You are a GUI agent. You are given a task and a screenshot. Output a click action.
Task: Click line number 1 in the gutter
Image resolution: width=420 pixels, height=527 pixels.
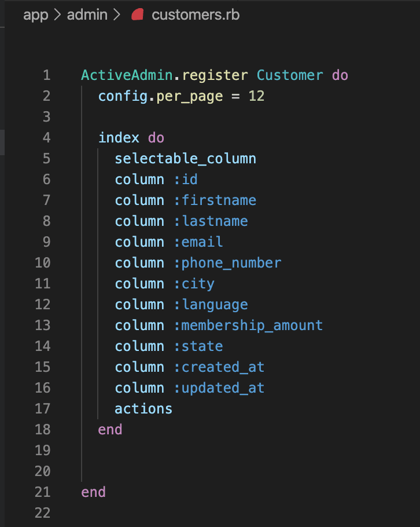pos(46,75)
